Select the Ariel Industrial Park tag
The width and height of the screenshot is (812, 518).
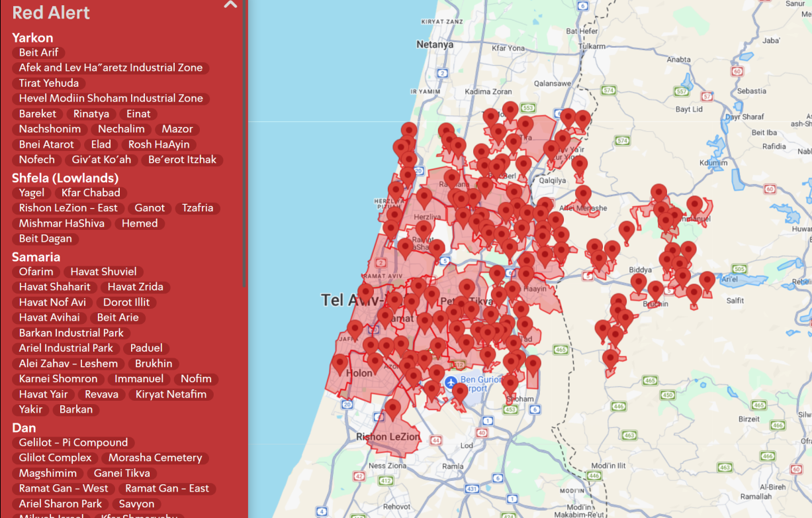[x=66, y=348]
